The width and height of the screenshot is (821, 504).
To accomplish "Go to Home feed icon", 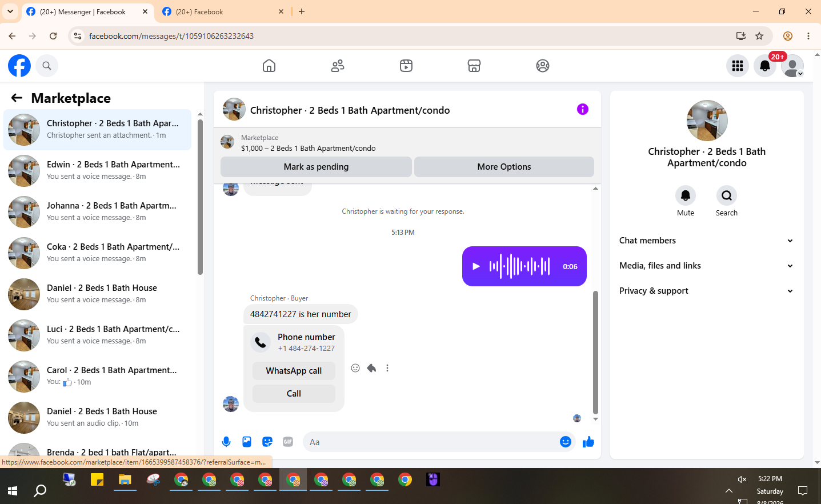I will point(269,66).
